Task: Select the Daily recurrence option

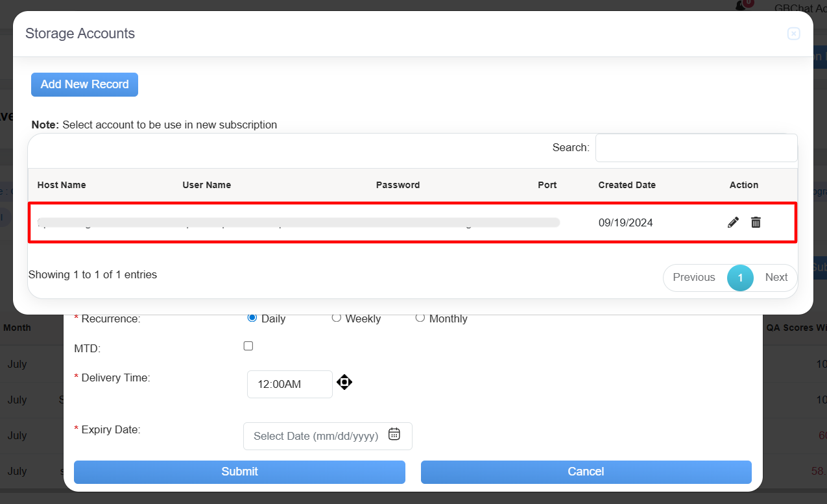Action: (x=252, y=318)
